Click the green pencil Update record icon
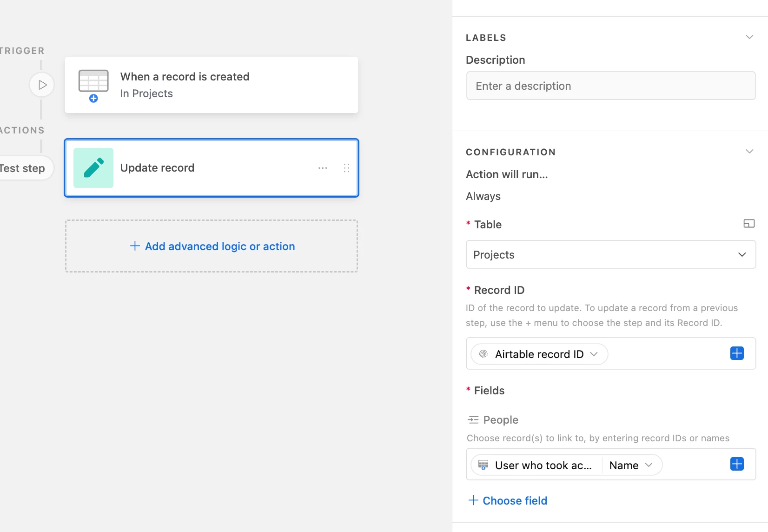768x532 pixels. [x=93, y=168]
